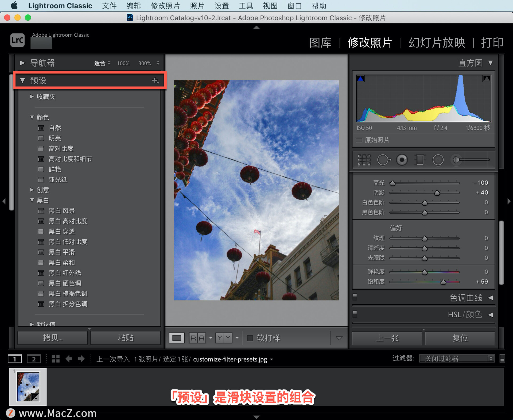Click the 阴影 slider handle

pos(437,193)
